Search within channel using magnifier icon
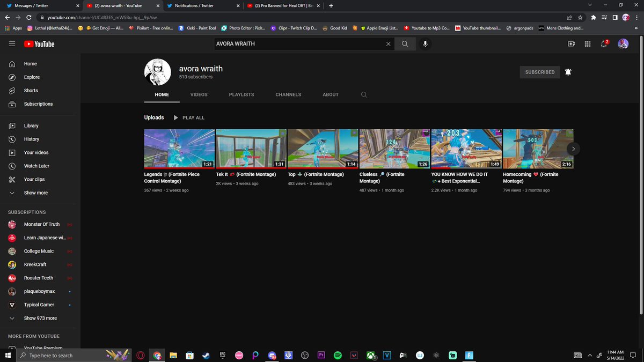This screenshot has height=362, width=644. (364, 94)
